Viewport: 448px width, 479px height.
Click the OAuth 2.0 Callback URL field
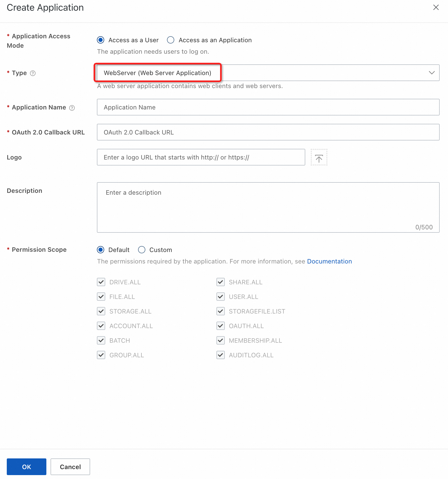(268, 132)
